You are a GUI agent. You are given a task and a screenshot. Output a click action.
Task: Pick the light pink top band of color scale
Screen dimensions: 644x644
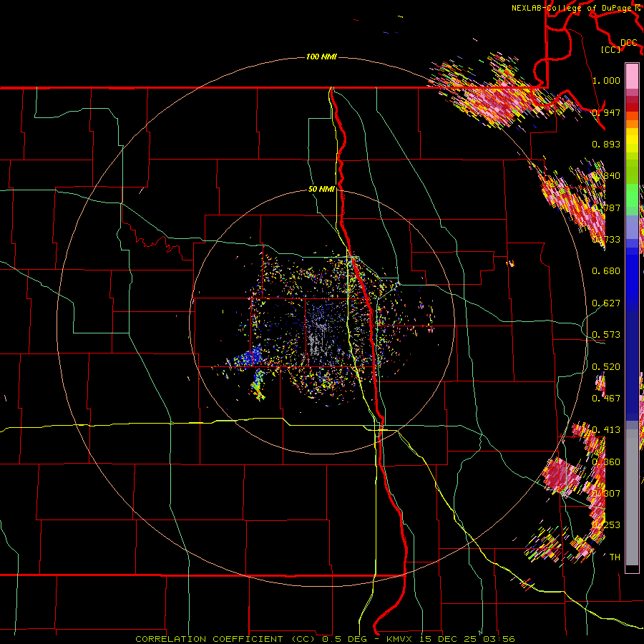[x=632, y=76]
